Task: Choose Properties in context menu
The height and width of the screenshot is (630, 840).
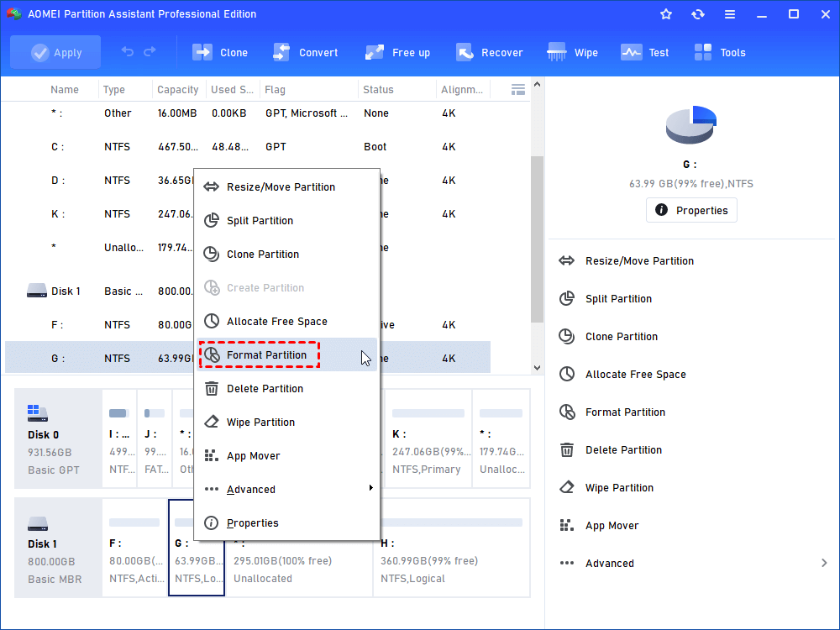Action: tap(287, 523)
